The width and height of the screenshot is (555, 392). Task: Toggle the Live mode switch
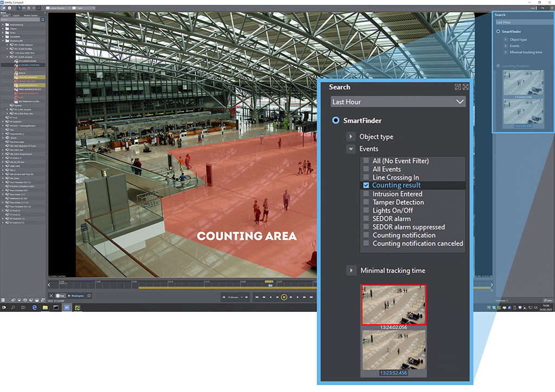(59, 296)
